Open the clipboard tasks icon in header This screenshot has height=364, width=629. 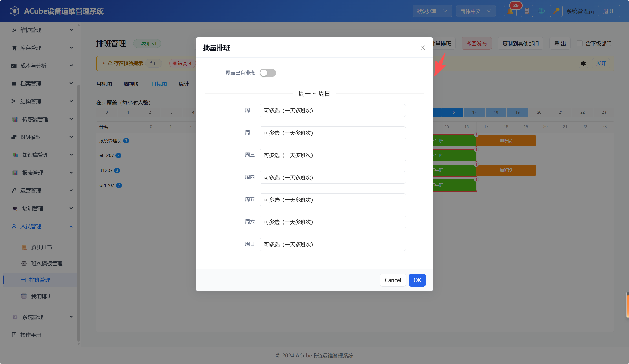[x=527, y=11]
